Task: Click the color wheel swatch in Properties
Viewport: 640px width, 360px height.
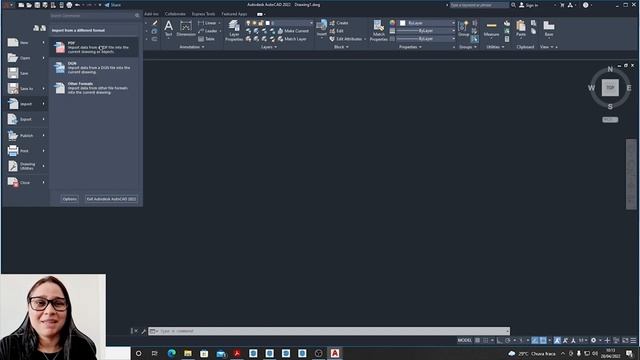Action: click(392, 23)
